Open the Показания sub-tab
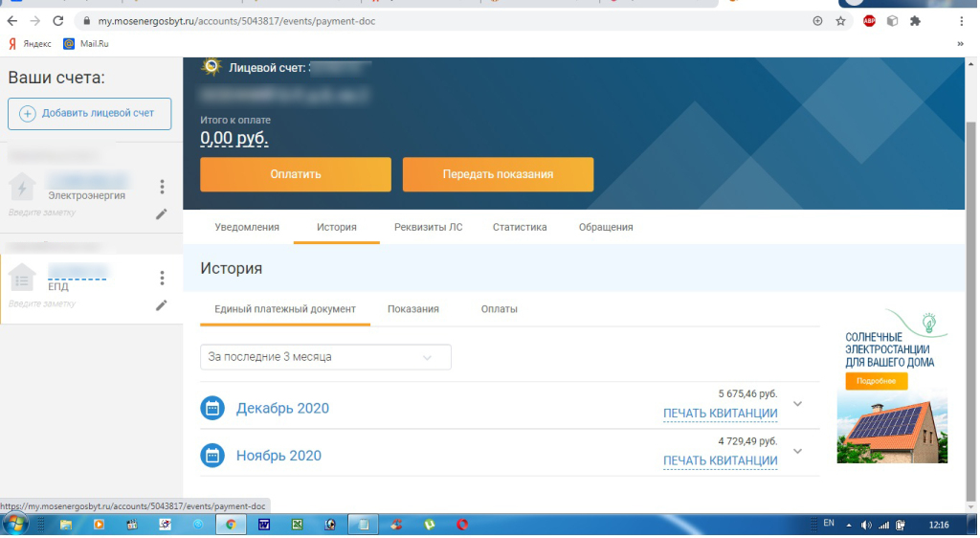 point(412,309)
